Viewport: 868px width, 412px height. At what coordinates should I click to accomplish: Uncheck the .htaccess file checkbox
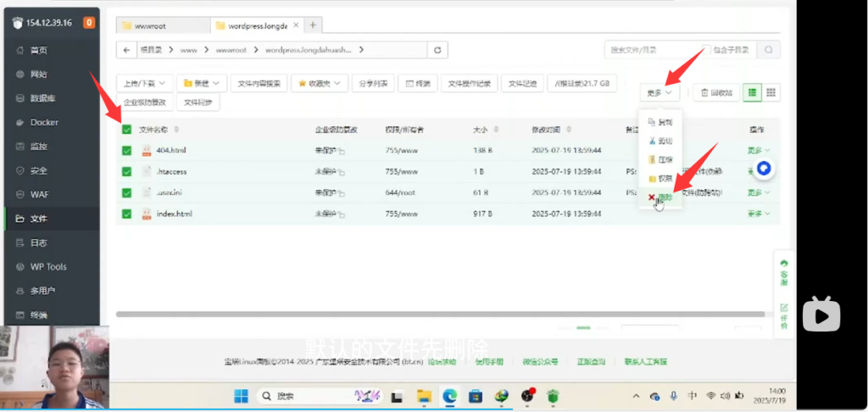click(x=127, y=171)
